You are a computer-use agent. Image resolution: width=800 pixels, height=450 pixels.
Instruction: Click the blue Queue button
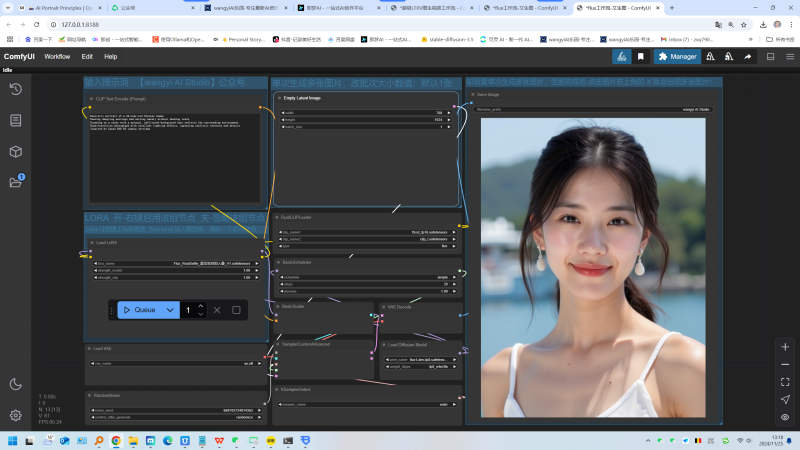pos(140,310)
